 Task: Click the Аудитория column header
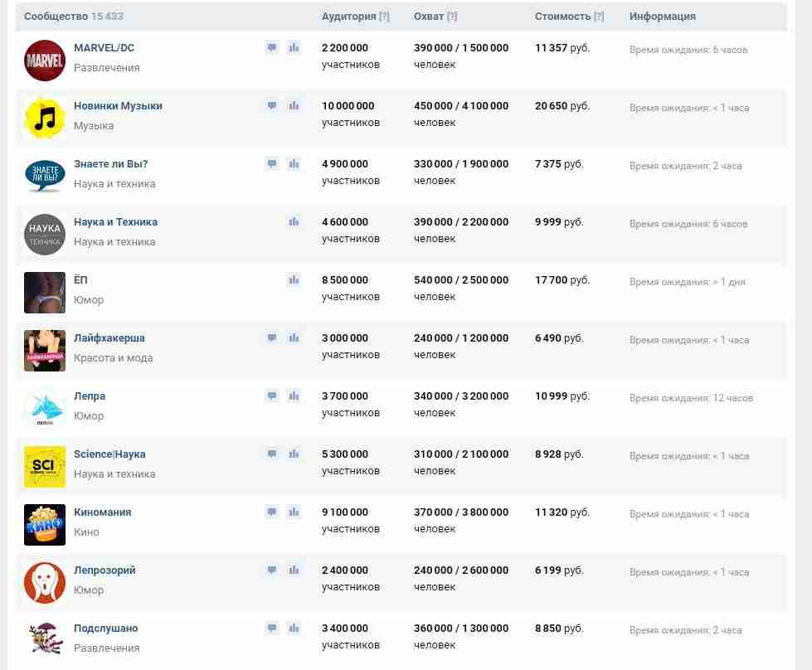pyautogui.click(x=349, y=16)
